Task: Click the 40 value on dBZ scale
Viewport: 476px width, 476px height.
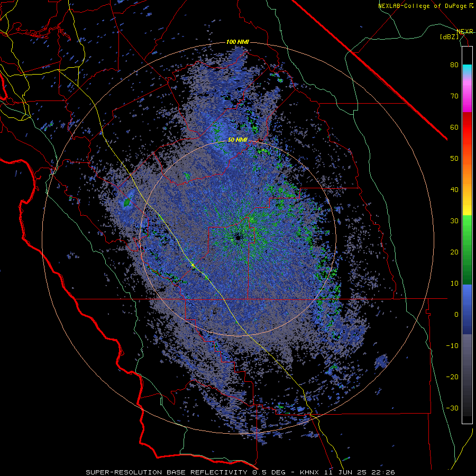Action: (454, 190)
